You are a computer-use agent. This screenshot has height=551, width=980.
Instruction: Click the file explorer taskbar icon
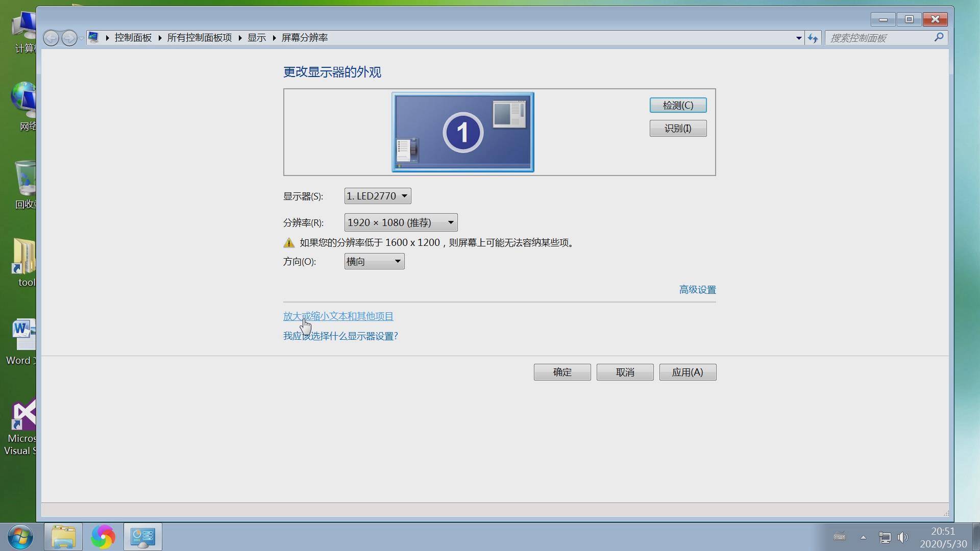click(x=64, y=536)
